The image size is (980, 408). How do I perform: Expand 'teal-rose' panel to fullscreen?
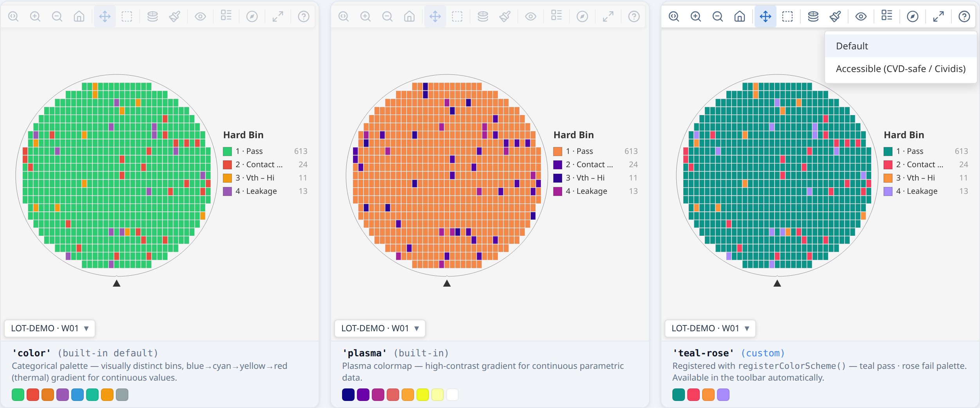pyautogui.click(x=939, y=16)
